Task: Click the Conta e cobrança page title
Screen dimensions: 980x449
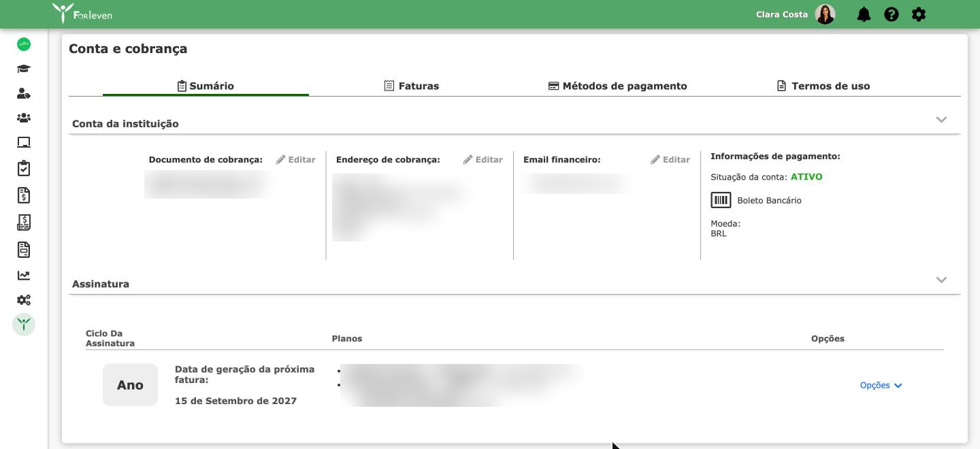Action: click(128, 49)
